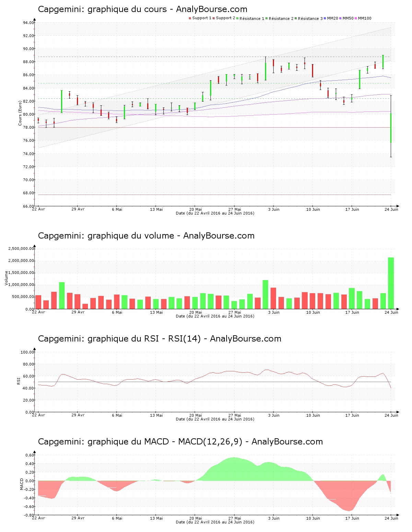Select the Résistance 1 legend label

(252, 19)
